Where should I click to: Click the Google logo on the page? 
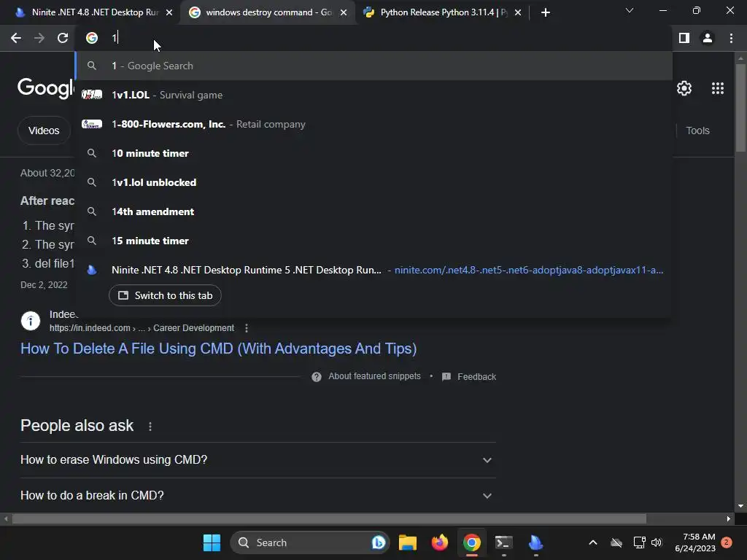[46, 88]
